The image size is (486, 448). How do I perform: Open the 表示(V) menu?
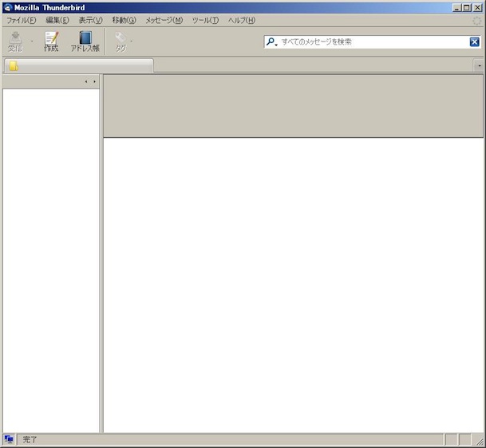90,20
